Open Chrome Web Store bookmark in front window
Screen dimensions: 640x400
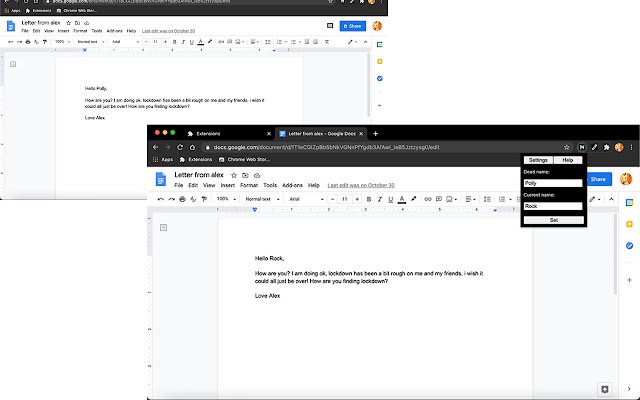point(244,160)
